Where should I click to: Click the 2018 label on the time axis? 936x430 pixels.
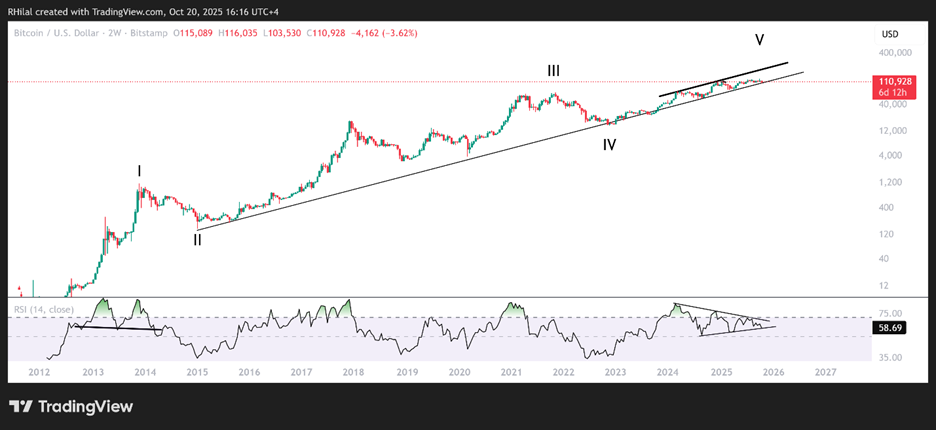(354, 371)
